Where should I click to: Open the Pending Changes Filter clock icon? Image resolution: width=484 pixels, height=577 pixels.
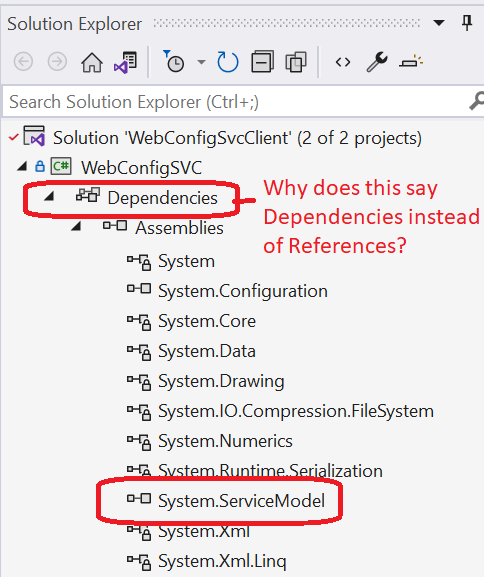pos(173,61)
